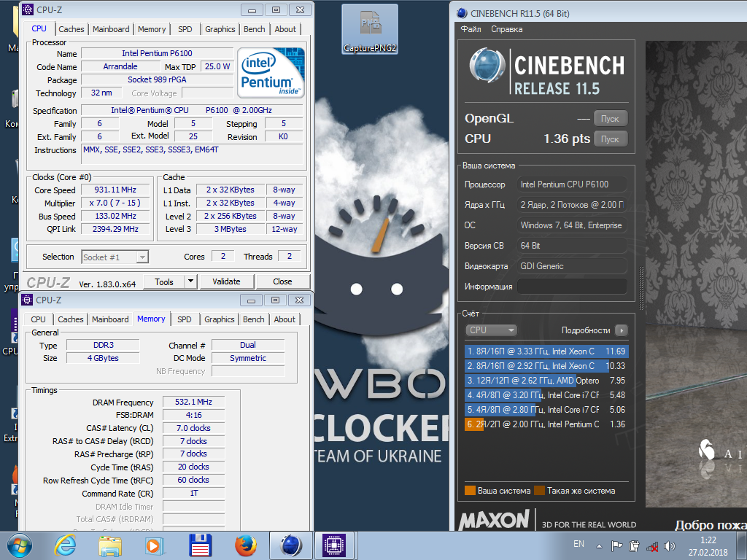Switch to Cinebench taskbar button
Viewport: 747px width, 560px height.
pyautogui.click(x=291, y=545)
